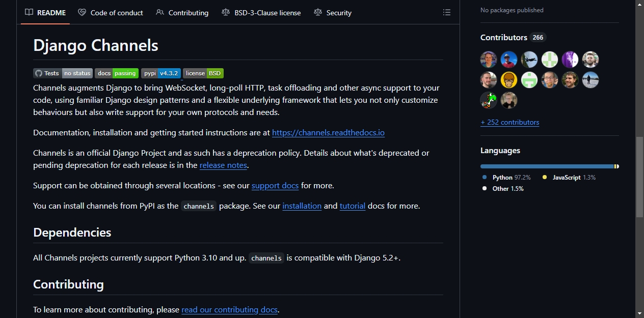The image size is (644, 318).
Task: Open the first contributor avatar
Action: [x=489, y=60]
